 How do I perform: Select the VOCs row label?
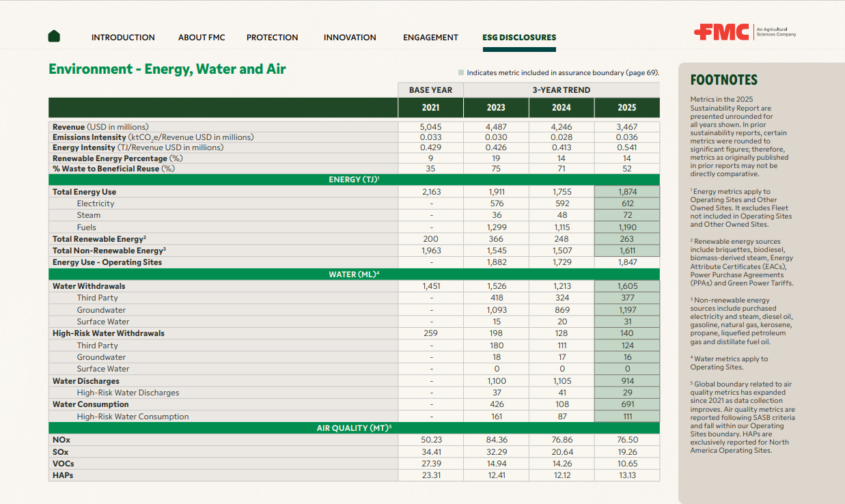pos(64,464)
